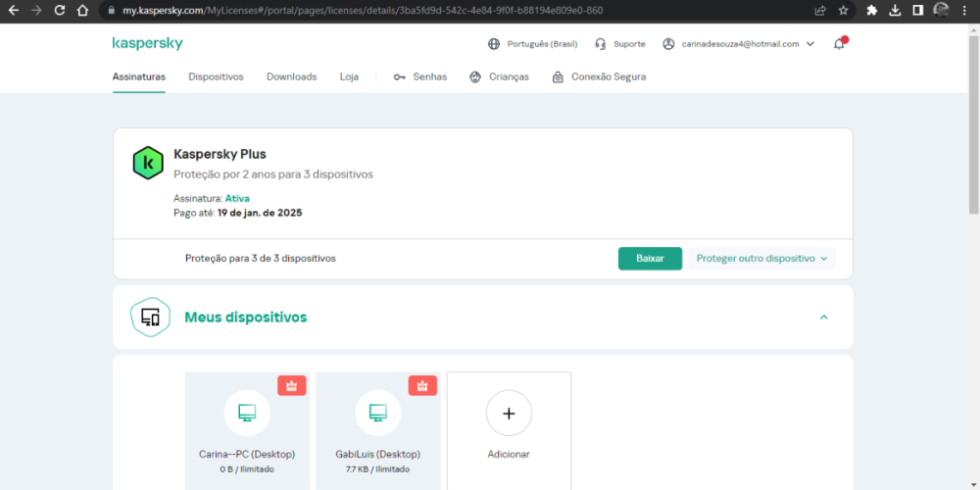Viewport: 980px width, 490px height.
Task: Open the Assinaturas tab
Action: click(139, 76)
